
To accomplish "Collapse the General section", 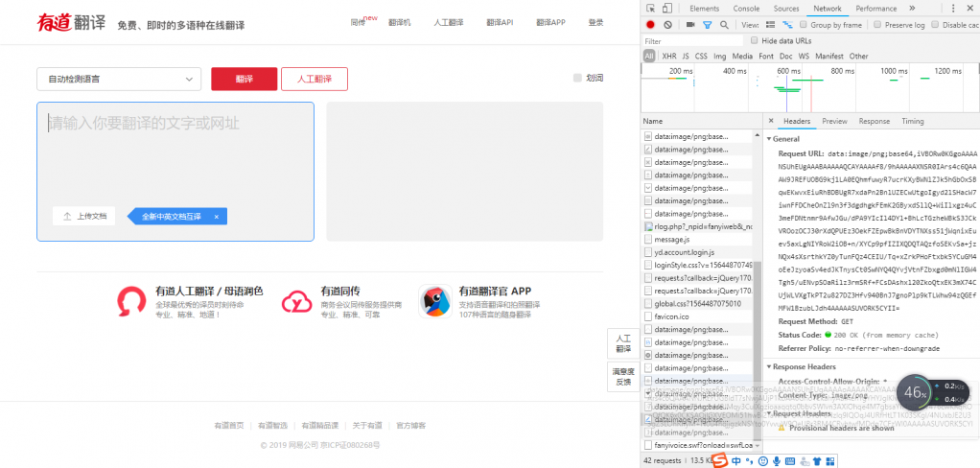I will [770, 139].
